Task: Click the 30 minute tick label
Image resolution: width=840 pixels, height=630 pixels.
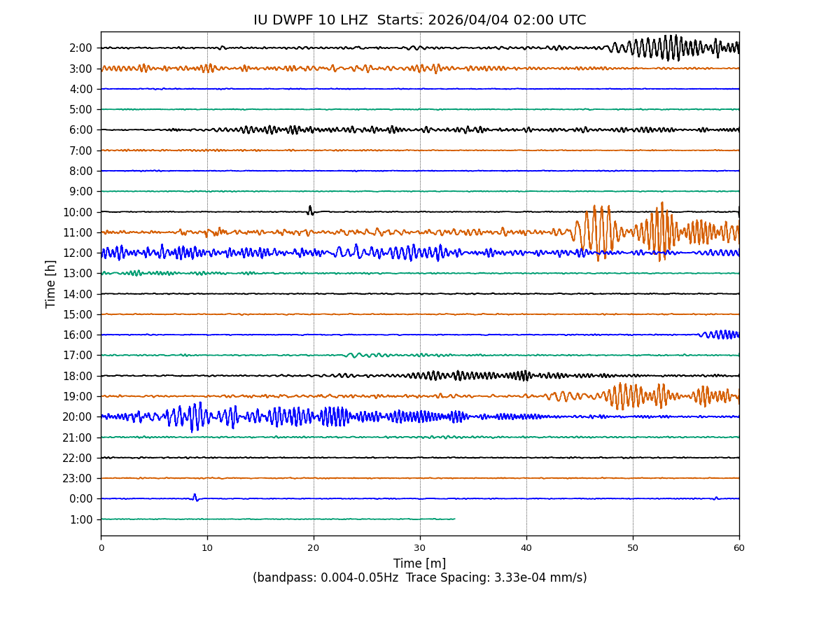Action: click(x=420, y=548)
